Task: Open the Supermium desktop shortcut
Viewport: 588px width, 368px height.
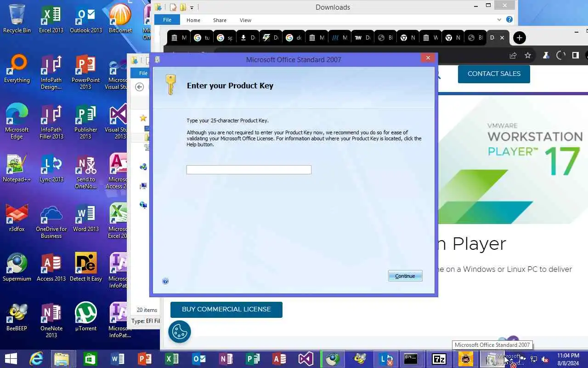Action: click(17, 267)
